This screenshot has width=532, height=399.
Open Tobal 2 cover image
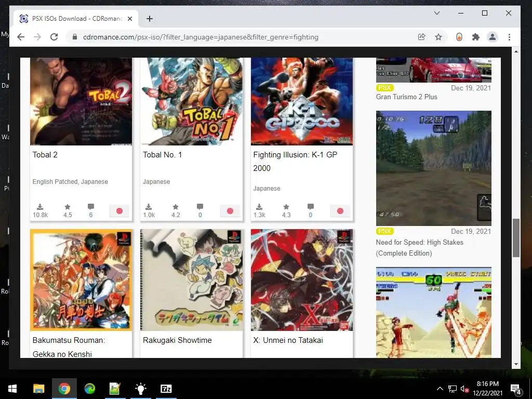81,101
